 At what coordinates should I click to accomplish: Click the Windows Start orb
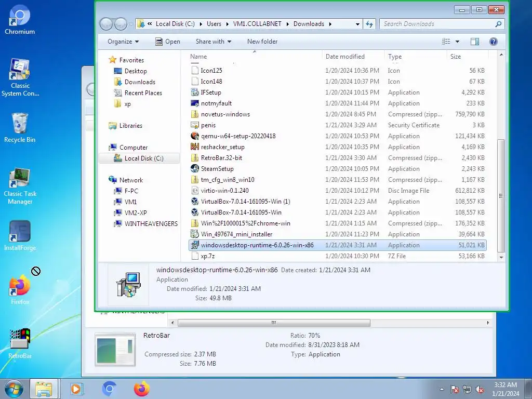click(x=14, y=389)
